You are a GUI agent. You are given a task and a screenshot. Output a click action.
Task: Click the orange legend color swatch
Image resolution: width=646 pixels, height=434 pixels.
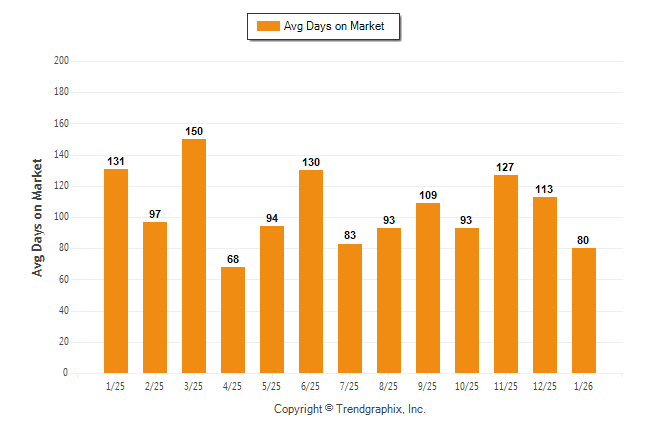pos(268,26)
